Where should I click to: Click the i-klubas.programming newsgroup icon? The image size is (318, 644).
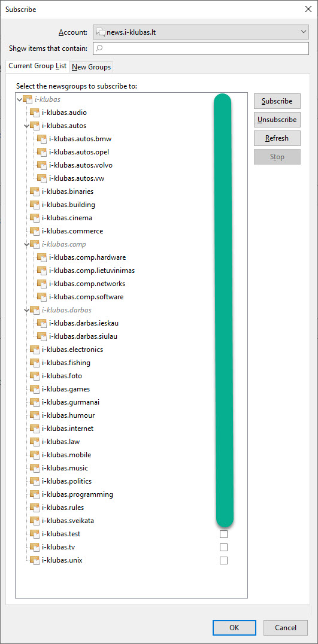click(35, 494)
